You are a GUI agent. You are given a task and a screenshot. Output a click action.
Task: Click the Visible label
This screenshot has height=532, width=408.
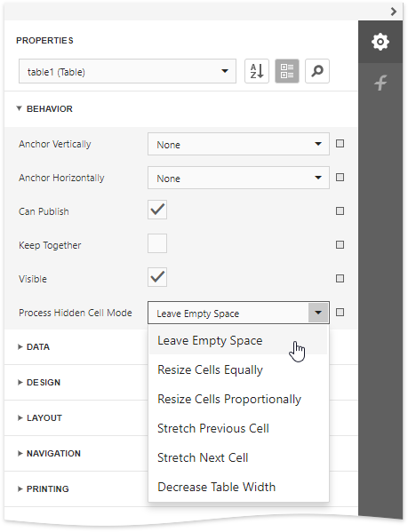pos(33,279)
